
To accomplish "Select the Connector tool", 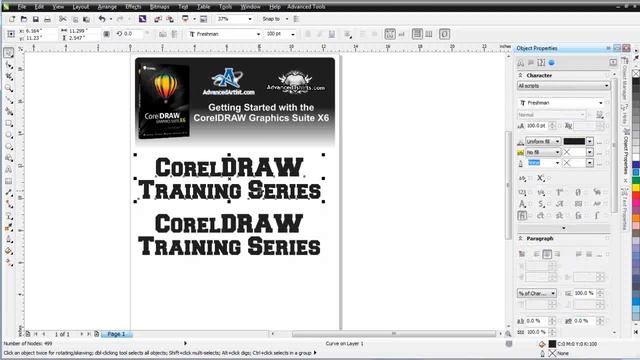I will [9, 204].
